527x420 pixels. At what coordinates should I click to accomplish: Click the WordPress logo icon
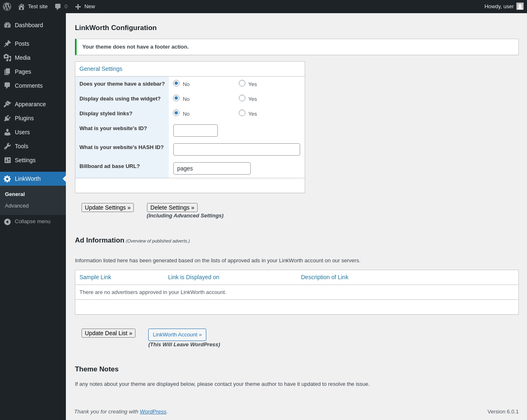coord(7,7)
